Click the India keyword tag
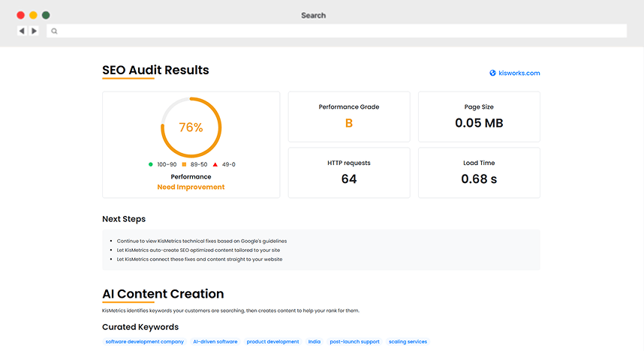 pyautogui.click(x=314, y=341)
